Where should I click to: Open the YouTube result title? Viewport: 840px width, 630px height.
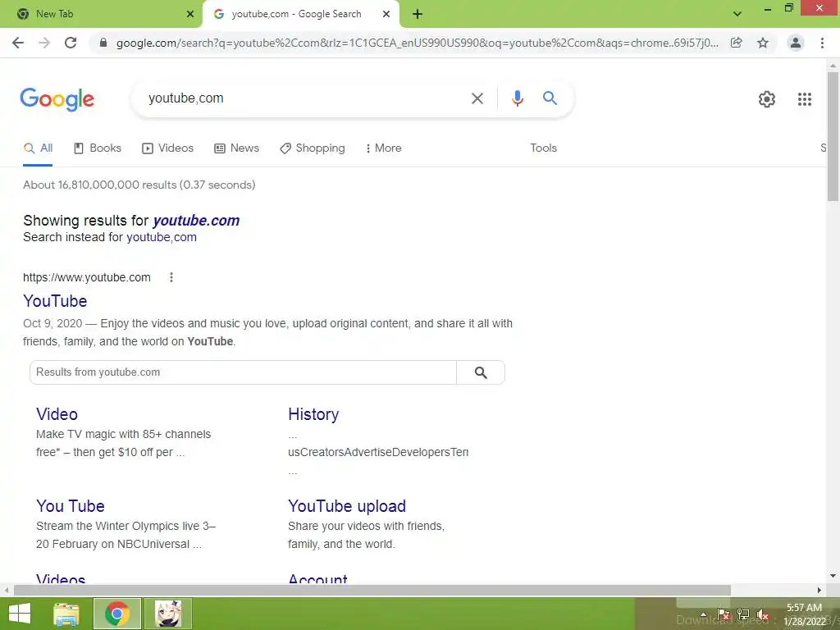(x=55, y=301)
